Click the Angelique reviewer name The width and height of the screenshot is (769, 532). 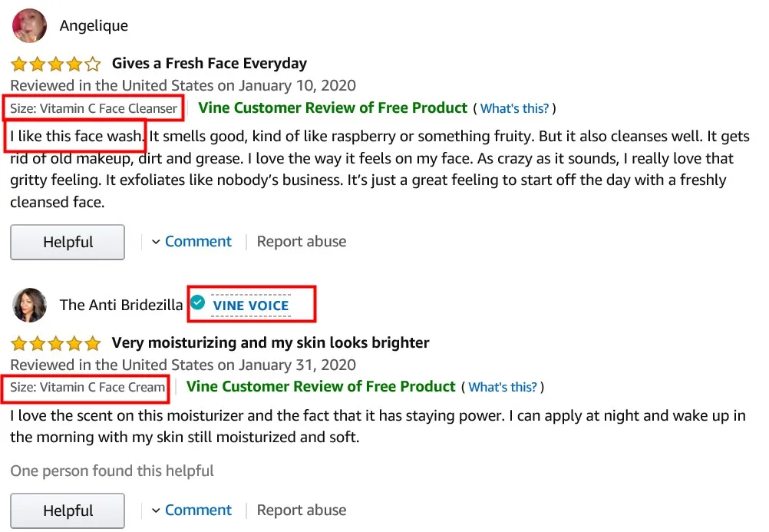[x=94, y=26]
